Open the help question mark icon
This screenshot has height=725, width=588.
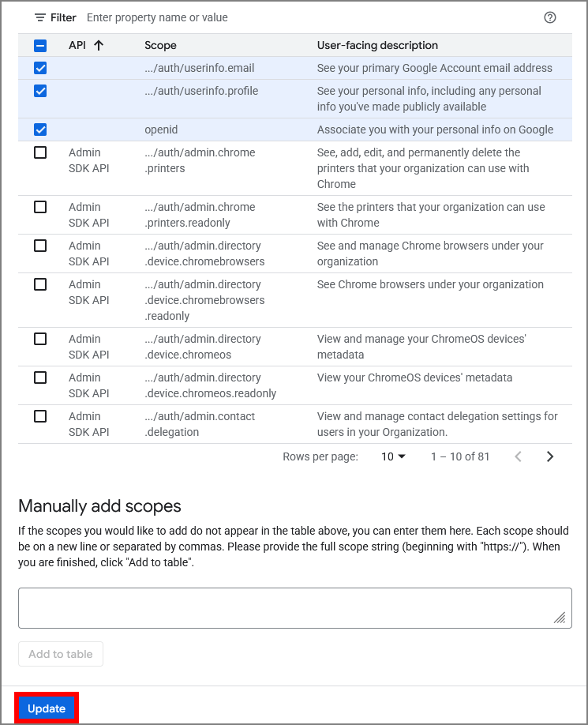[x=549, y=17]
